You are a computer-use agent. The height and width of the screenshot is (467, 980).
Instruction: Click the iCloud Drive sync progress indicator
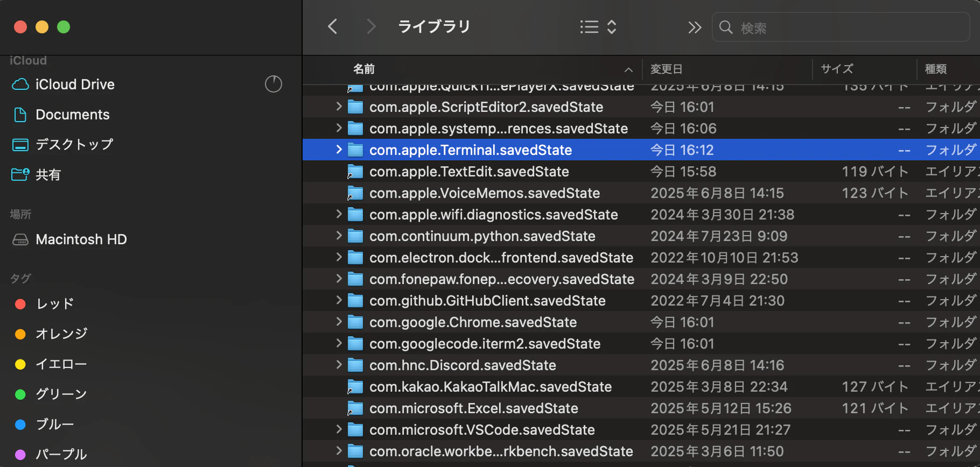pyautogui.click(x=274, y=84)
